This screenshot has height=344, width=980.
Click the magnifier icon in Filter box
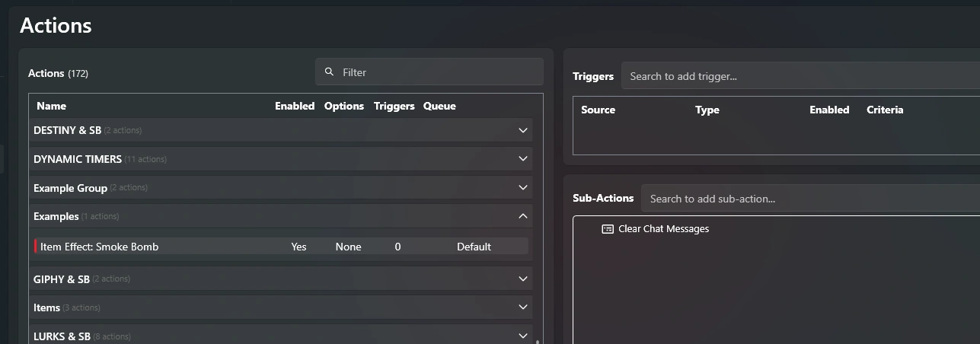pyautogui.click(x=329, y=72)
